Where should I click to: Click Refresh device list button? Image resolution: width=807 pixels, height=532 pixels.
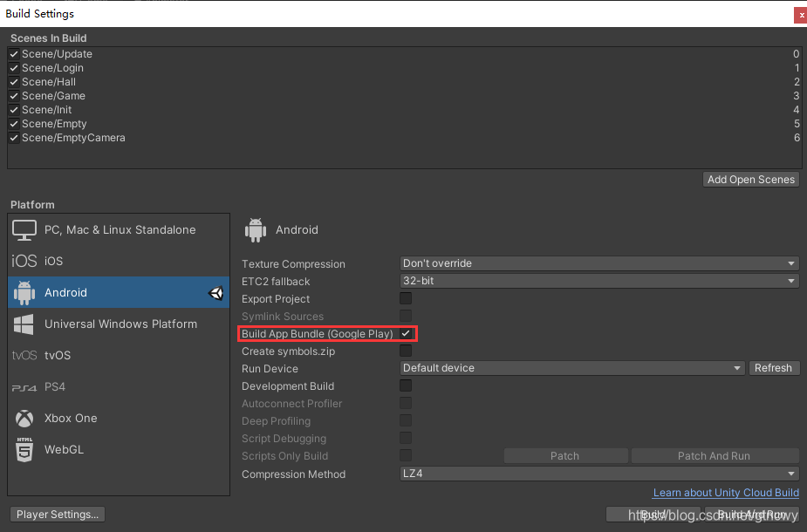click(774, 368)
